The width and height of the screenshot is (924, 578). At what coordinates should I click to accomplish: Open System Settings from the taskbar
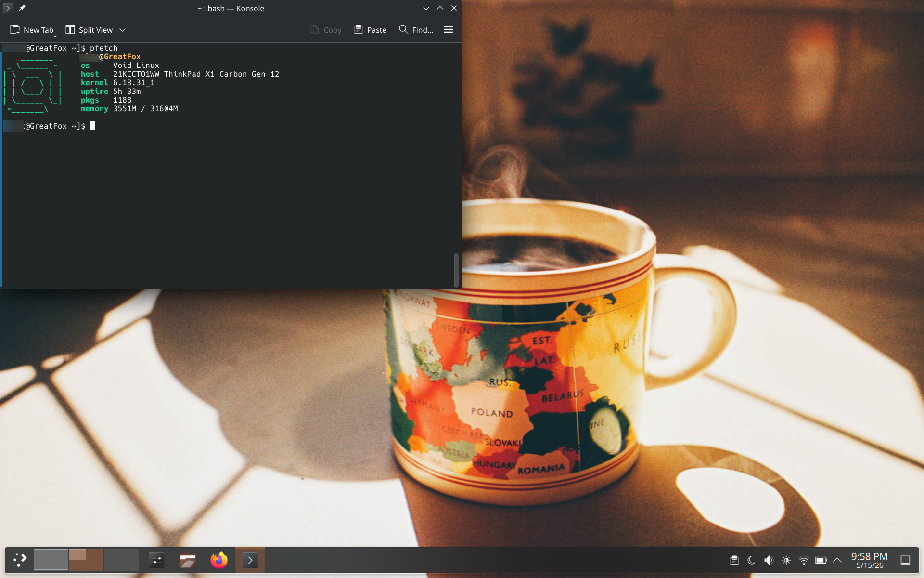[156, 560]
